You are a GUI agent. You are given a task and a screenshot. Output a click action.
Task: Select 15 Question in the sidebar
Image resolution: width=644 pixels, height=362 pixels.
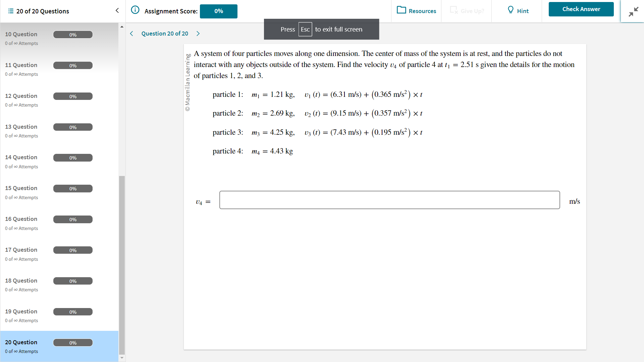pos(21,188)
